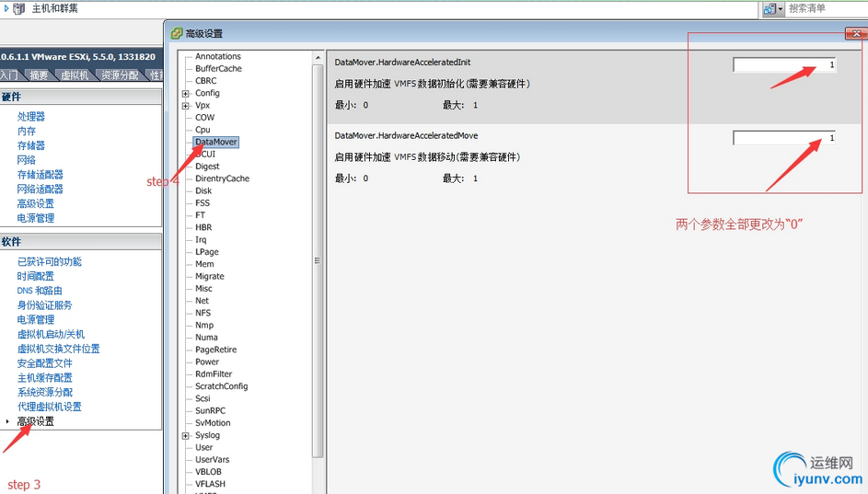Viewport: 868px width, 494px height.
Task: Select BufferCache in the settings tree
Action: [x=218, y=69]
